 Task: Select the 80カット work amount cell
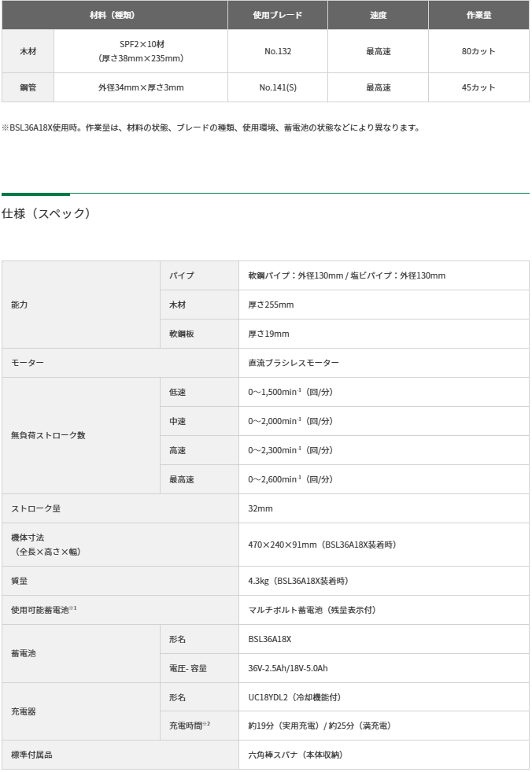click(478, 51)
